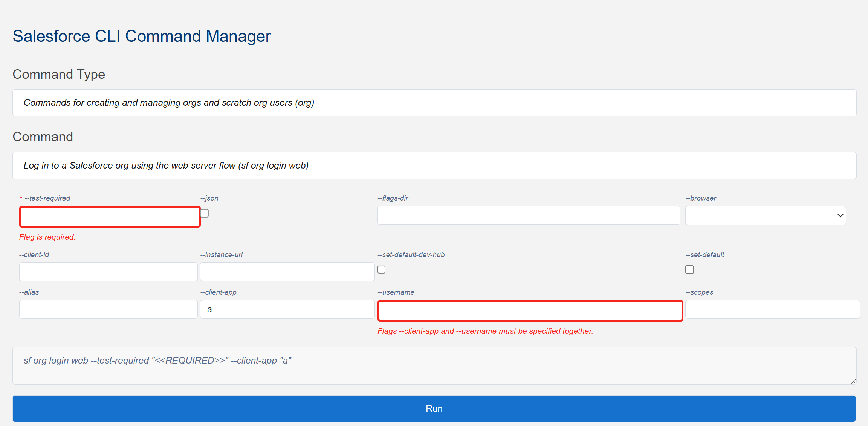Focus the --instance-url input field
Image resolution: width=868 pixels, height=426 pixels.
click(x=287, y=272)
